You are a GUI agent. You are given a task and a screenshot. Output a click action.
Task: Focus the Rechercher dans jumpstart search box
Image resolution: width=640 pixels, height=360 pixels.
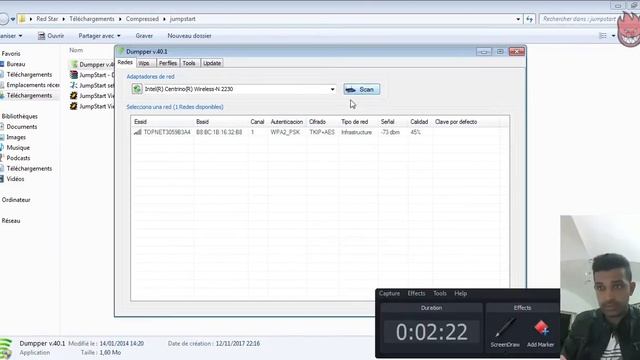coord(579,19)
